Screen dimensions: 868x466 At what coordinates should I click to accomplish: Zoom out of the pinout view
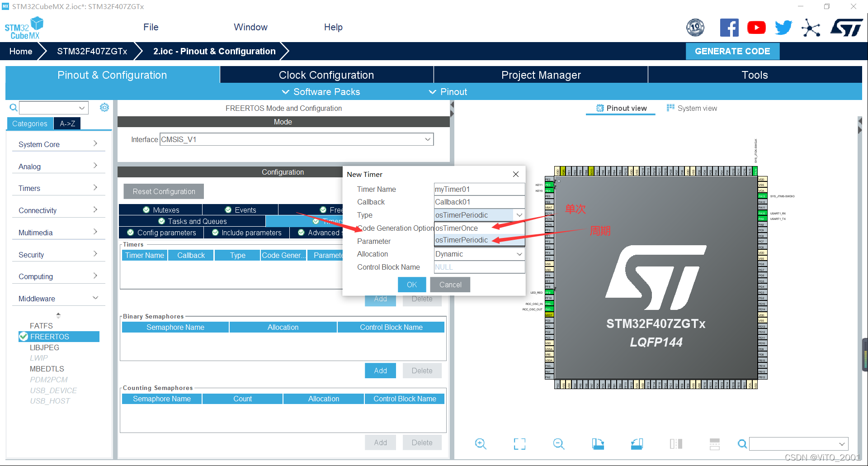click(x=559, y=444)
